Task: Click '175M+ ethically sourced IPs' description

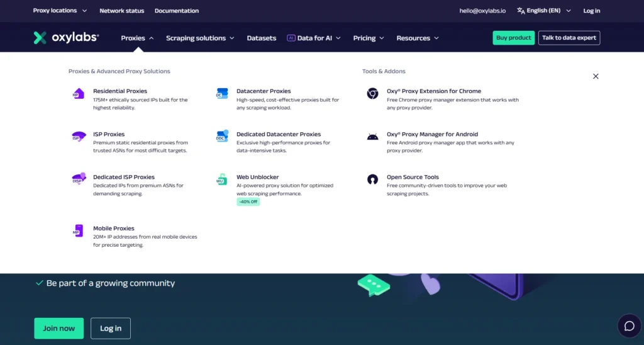Action: [x=140, y=104]
